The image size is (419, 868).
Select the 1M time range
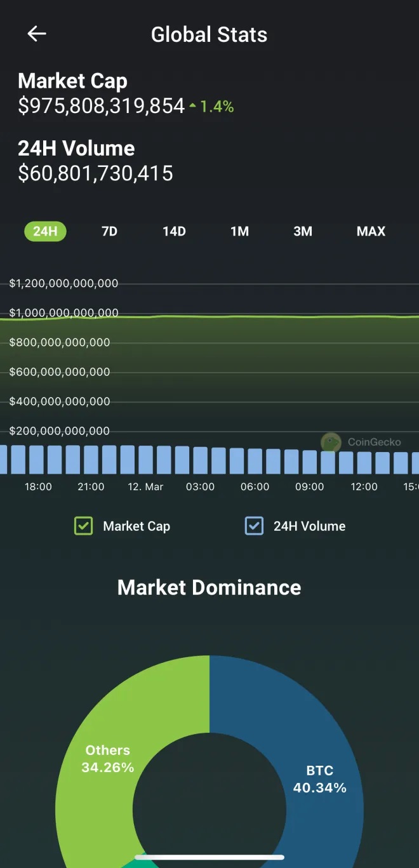[x=239, y=231]
